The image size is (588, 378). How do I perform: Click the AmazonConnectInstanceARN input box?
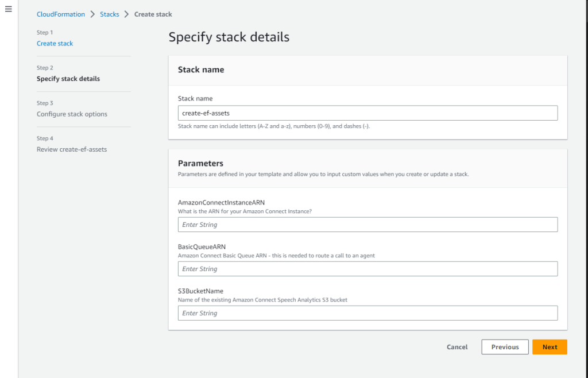(x=367, y=225)
